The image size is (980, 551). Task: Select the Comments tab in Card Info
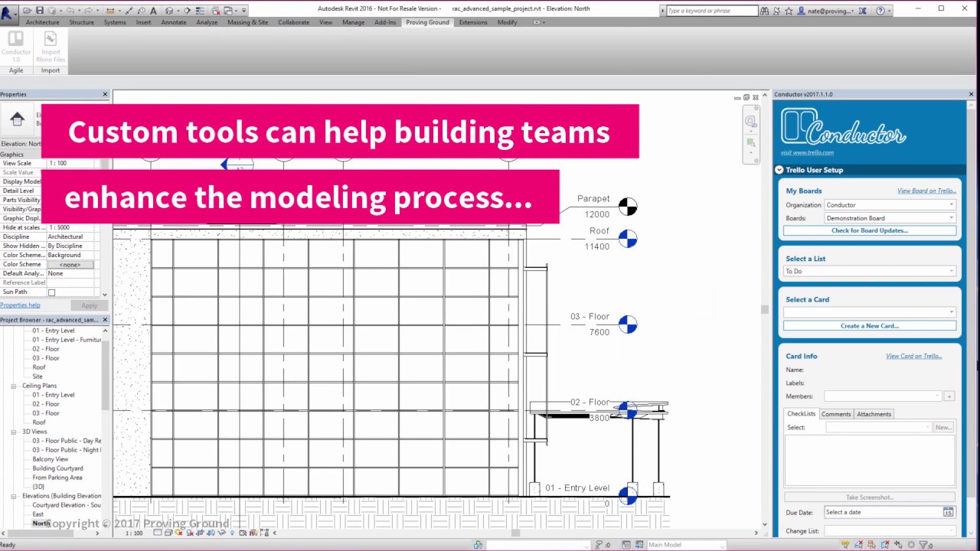(x=835, y=413)
